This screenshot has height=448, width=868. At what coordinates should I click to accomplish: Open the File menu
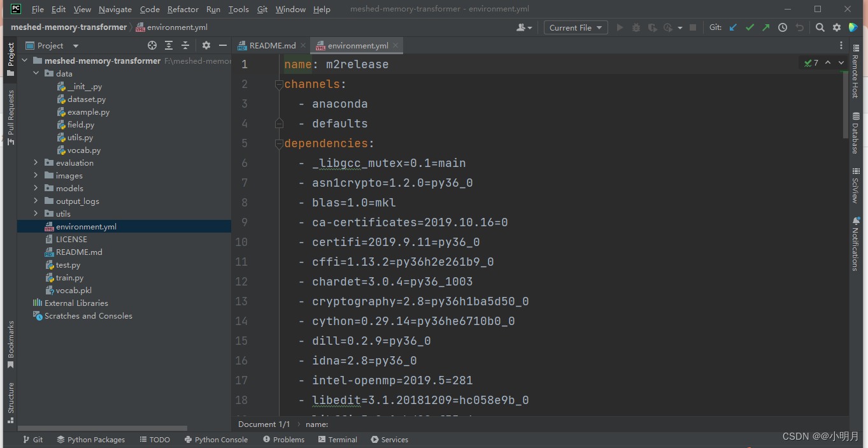38,9
